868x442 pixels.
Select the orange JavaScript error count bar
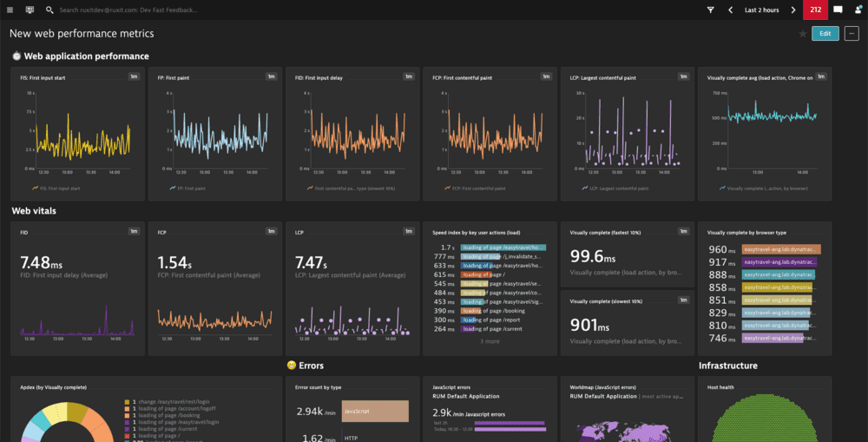tap(375, 411)
